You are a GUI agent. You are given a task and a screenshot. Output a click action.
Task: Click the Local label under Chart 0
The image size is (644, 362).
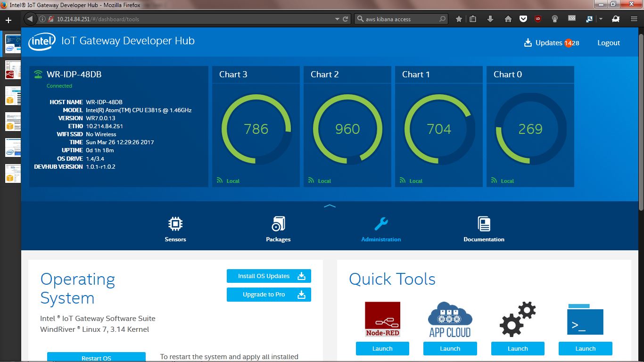(x=507, y=181)
